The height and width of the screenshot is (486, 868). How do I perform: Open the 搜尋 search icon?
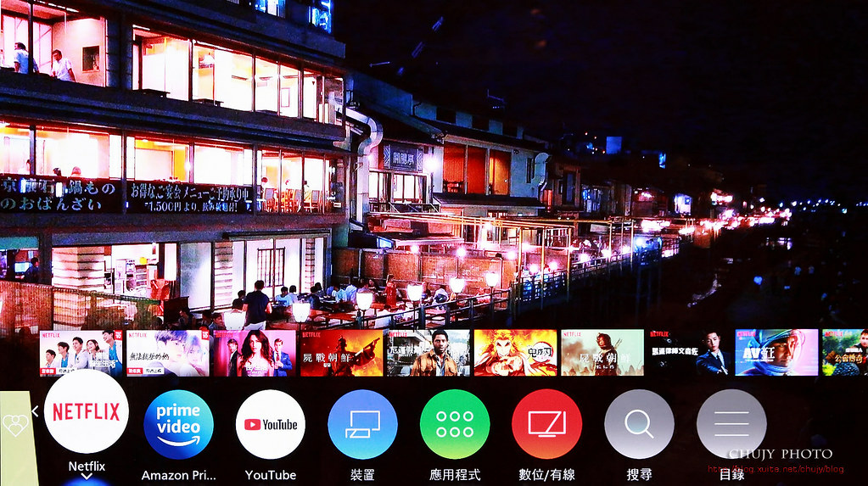[x=639, y=425]
